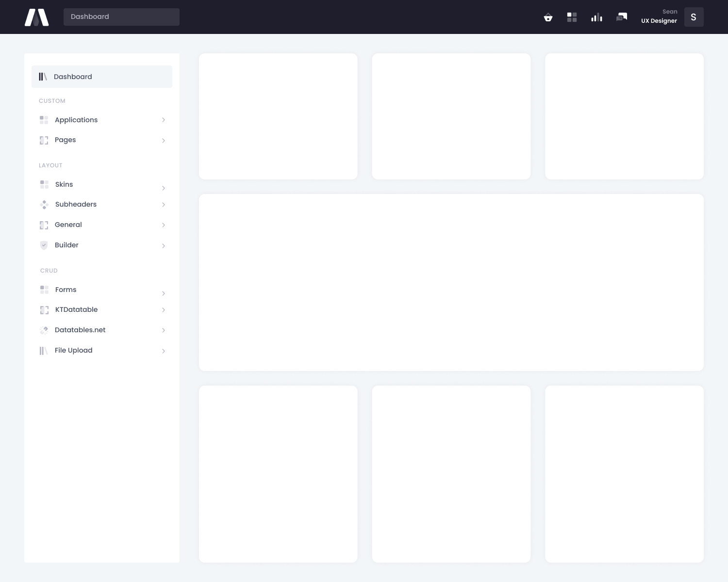Expand the Forms chevron arrow
Image resolution: width=728 pixels, height=582 pixels.
164,293
